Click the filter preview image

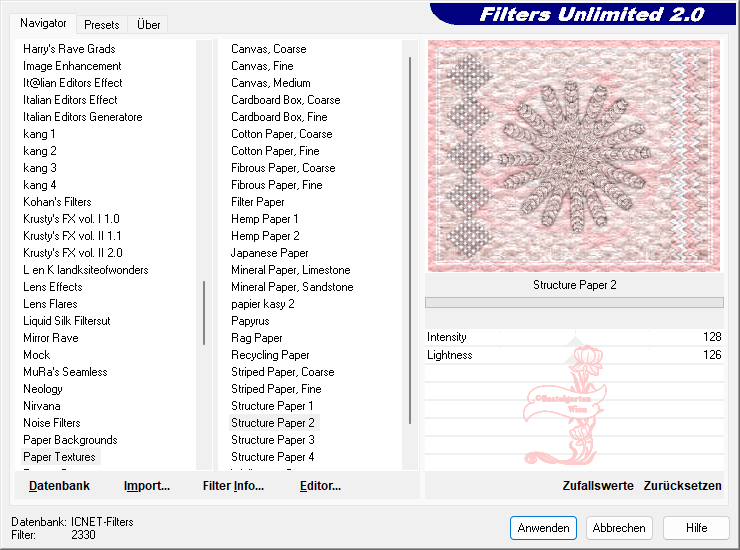pos(573,155)
